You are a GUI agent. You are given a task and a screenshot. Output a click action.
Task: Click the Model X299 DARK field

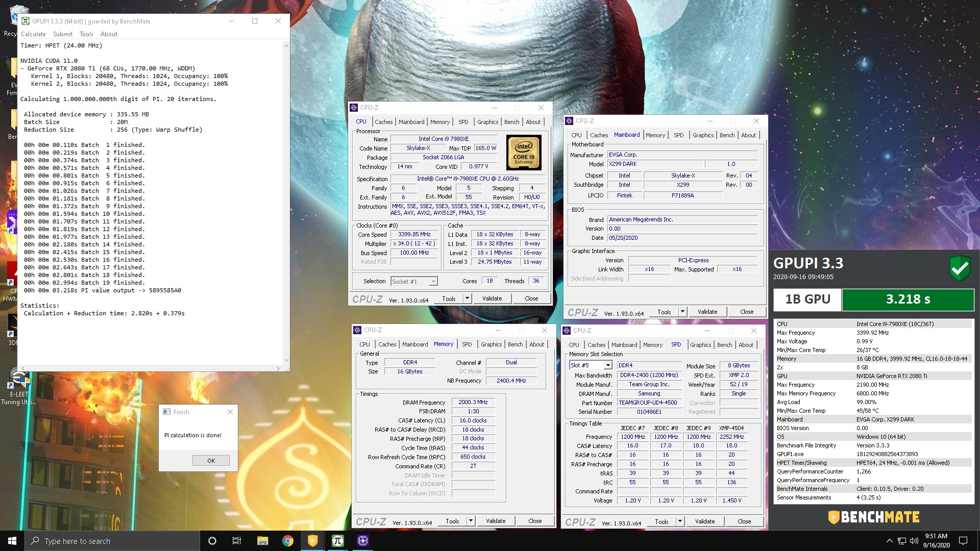click(x=655, y=164)
